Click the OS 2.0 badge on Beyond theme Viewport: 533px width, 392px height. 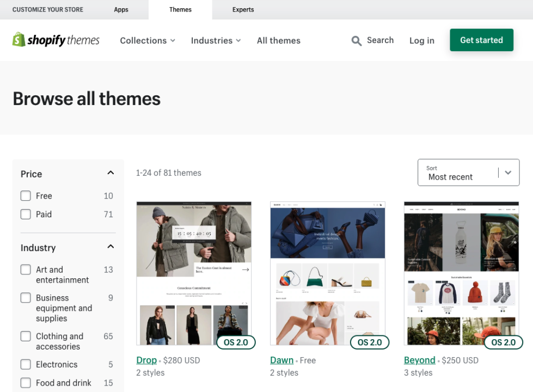coord(504,342)
